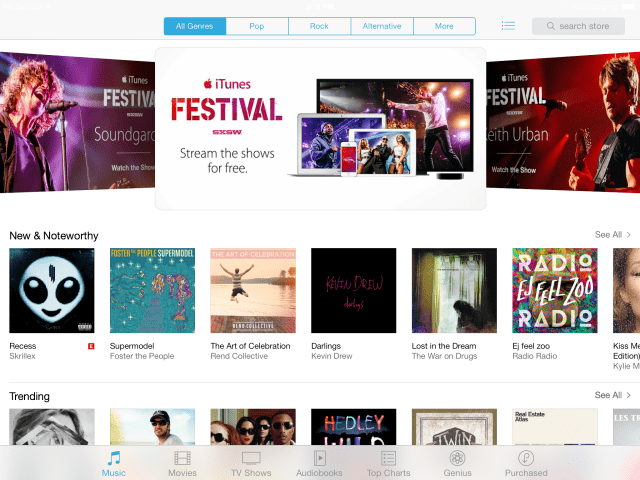Image resolution: width=640 pixels, height=480 pixels.
Task: Open the Hedley Wild trending cover
Action: click(353, 427)
